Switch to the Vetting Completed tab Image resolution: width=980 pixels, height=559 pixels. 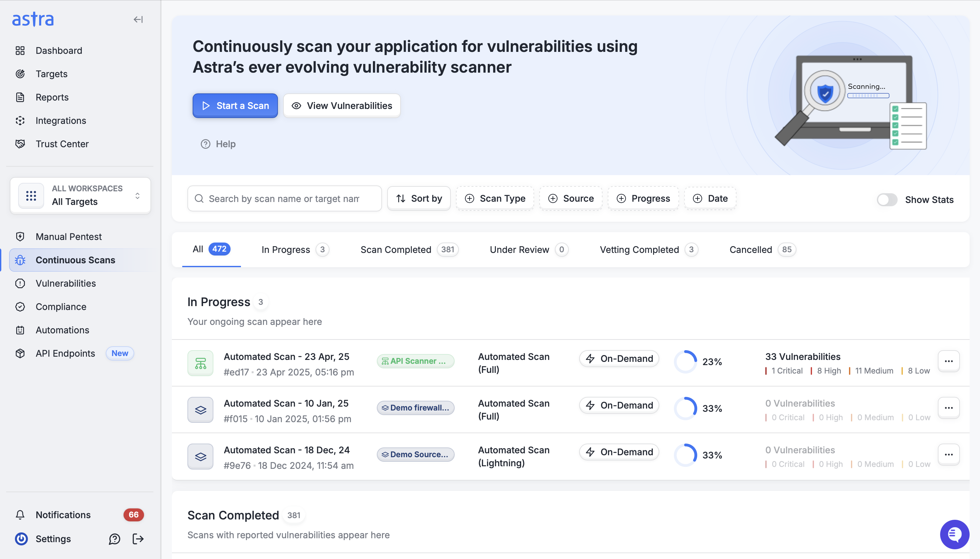pyautogui.click(x=649, y=250)
